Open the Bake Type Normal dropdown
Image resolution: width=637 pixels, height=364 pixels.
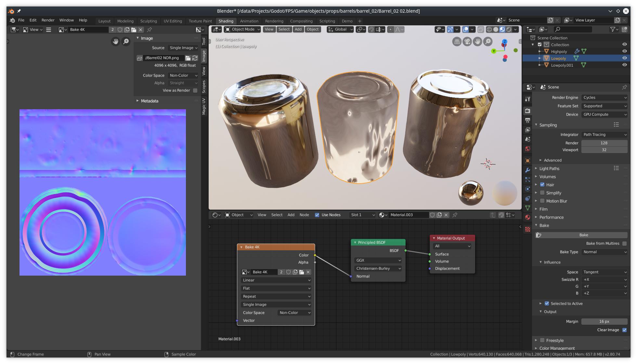(604, 252)
